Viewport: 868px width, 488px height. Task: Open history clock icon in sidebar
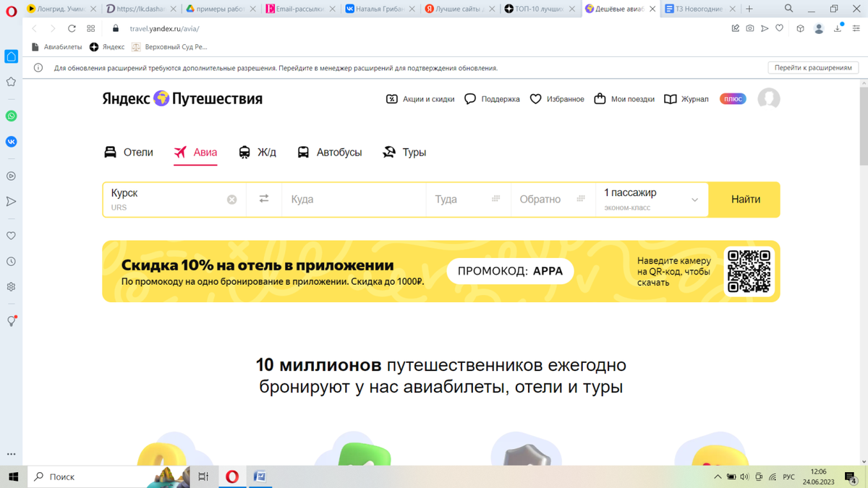point(12,262)
